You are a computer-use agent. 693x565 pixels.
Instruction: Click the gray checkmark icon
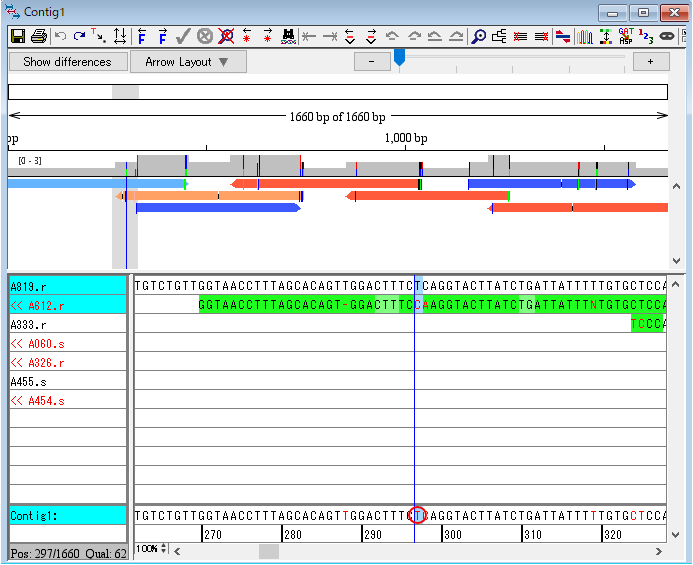point(183,36)
